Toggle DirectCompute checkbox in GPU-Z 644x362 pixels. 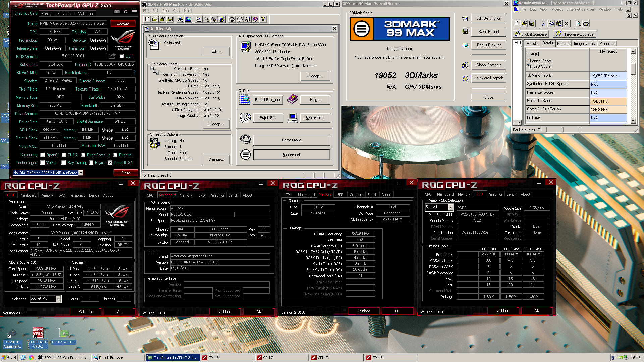pyautogui.click(x=83, y=155)
